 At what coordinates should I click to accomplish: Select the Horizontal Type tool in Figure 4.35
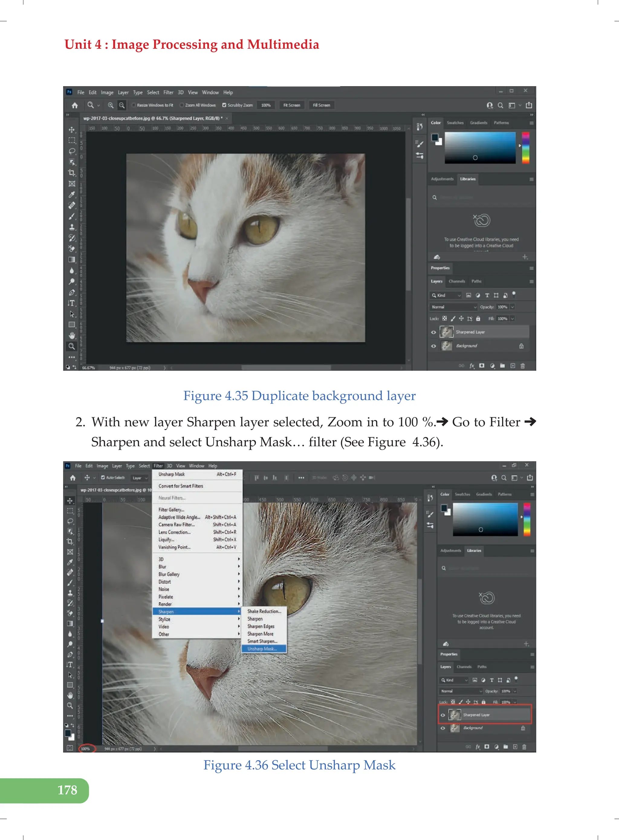72,303
